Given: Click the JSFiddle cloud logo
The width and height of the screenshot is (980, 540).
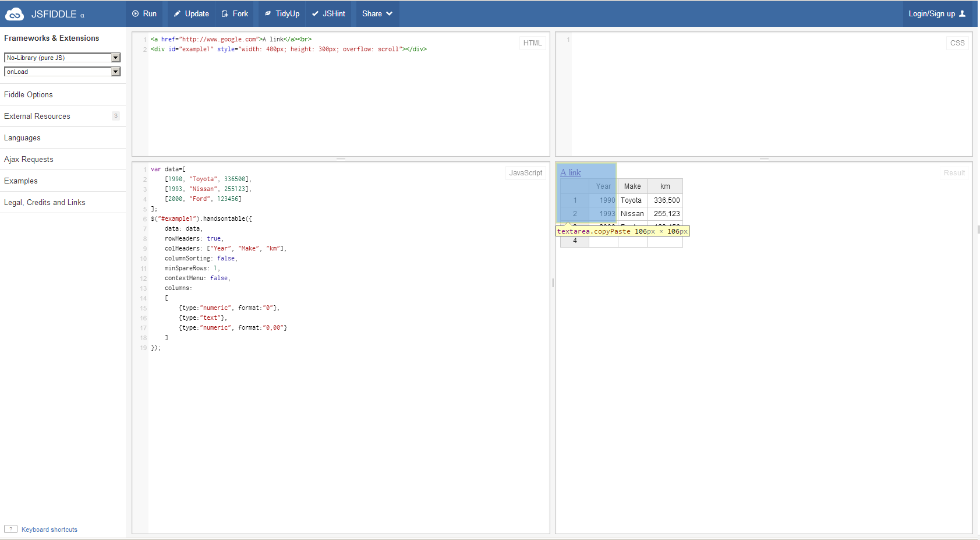Looking at the screenshot, I should pos(15,14).
